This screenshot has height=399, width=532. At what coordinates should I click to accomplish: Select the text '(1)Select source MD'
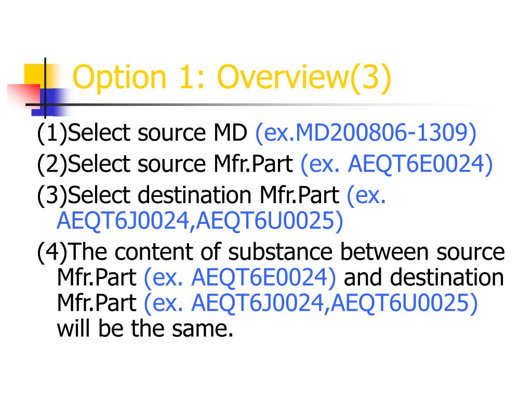[142, 132]
